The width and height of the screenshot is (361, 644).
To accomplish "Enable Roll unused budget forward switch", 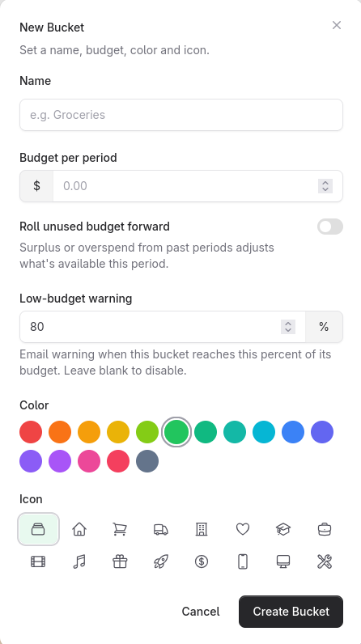I will (329, 227).
